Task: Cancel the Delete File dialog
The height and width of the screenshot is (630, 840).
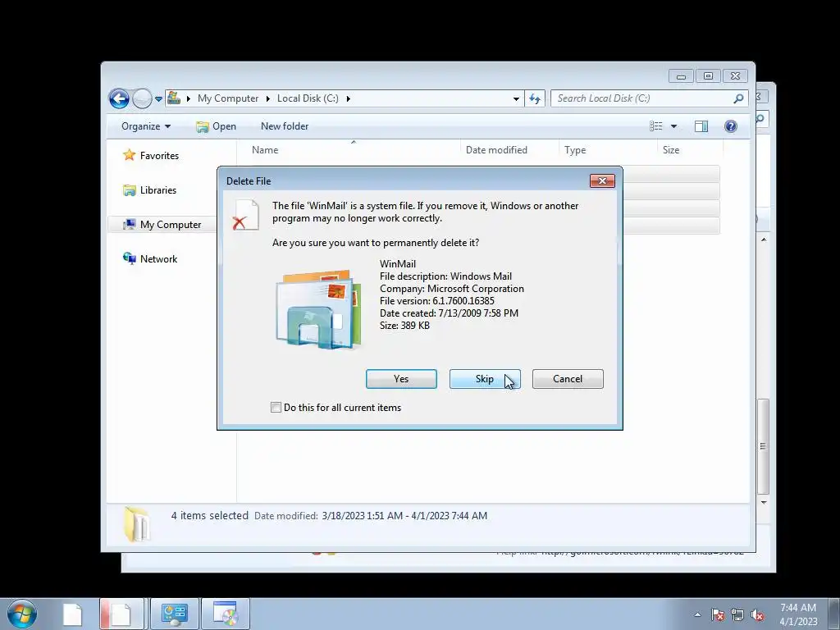Action: coord(568,379)
